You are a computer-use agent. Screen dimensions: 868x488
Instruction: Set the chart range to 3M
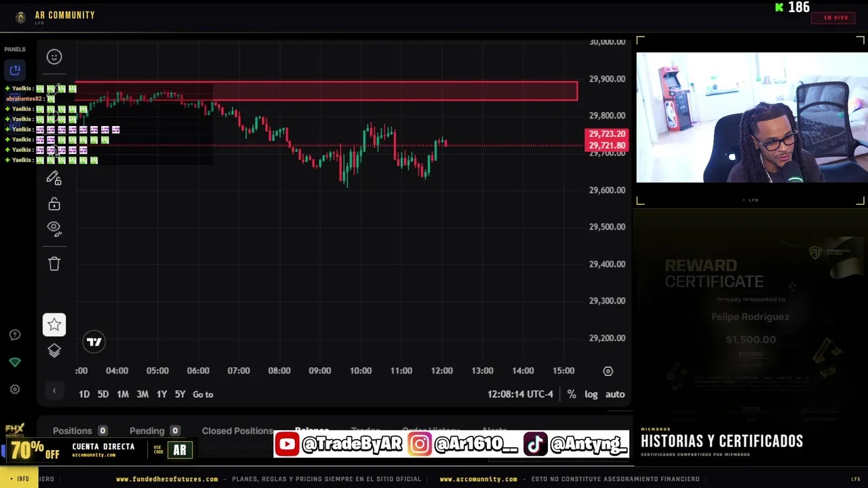142,394
